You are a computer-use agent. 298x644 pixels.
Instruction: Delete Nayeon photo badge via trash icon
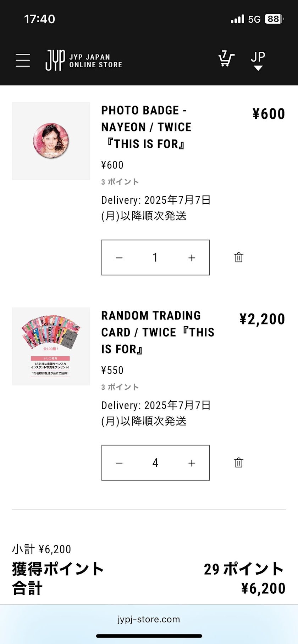click(239, 258)
